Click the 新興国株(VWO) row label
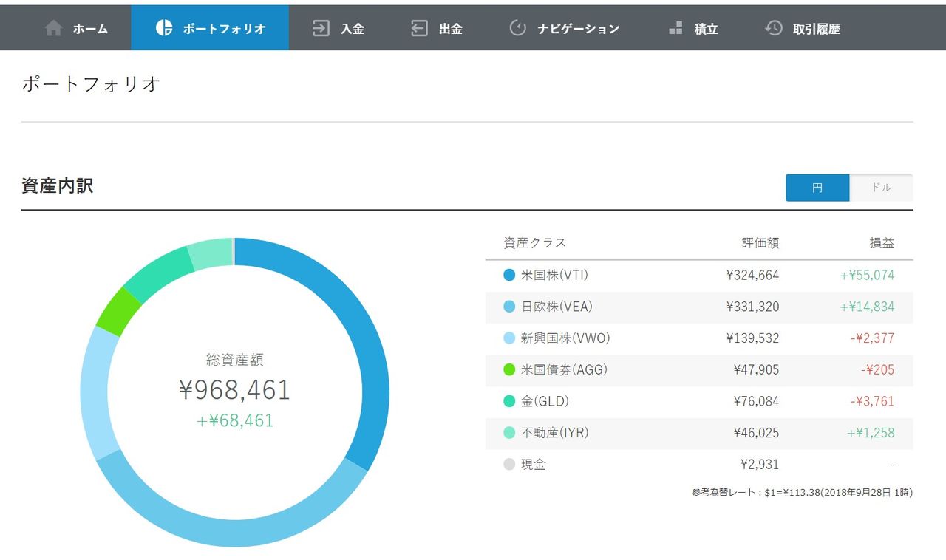The image size is (946, 560). click(x=565, y=338)
